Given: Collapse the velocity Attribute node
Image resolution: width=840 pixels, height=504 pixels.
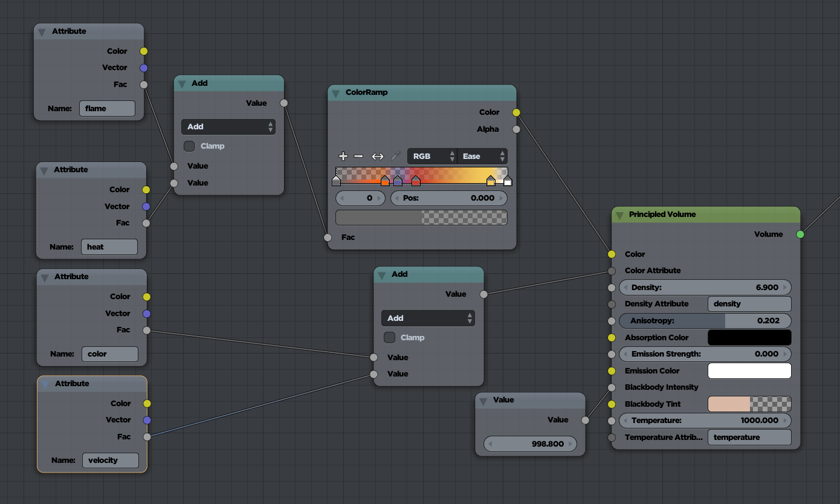Looking at the screenshot, I should (x=45, y=384).
